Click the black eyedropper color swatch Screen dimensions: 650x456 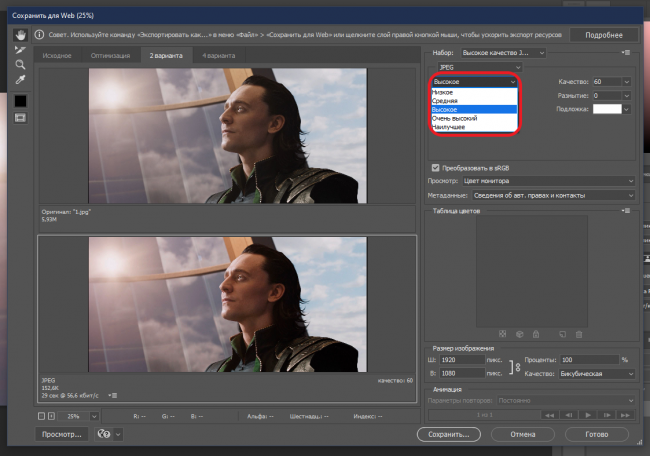click(20, 101)
